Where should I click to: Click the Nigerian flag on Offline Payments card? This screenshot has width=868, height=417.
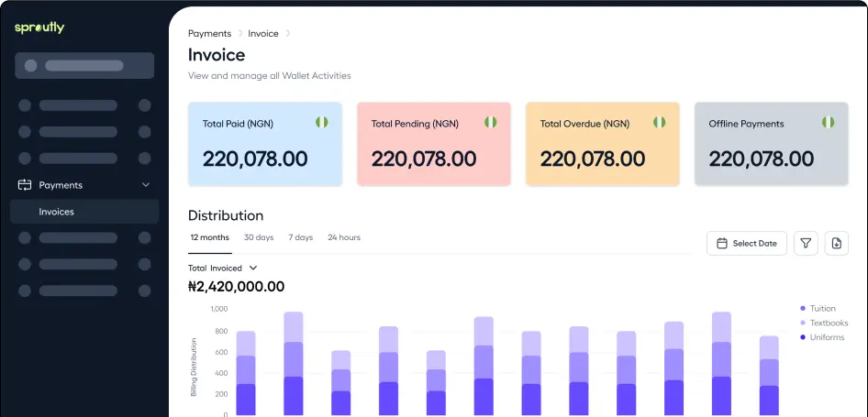[829, 123]
